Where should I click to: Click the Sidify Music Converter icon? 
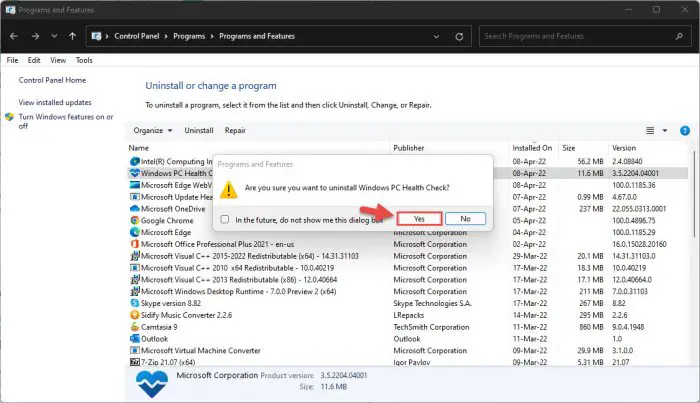click(134, 315)
